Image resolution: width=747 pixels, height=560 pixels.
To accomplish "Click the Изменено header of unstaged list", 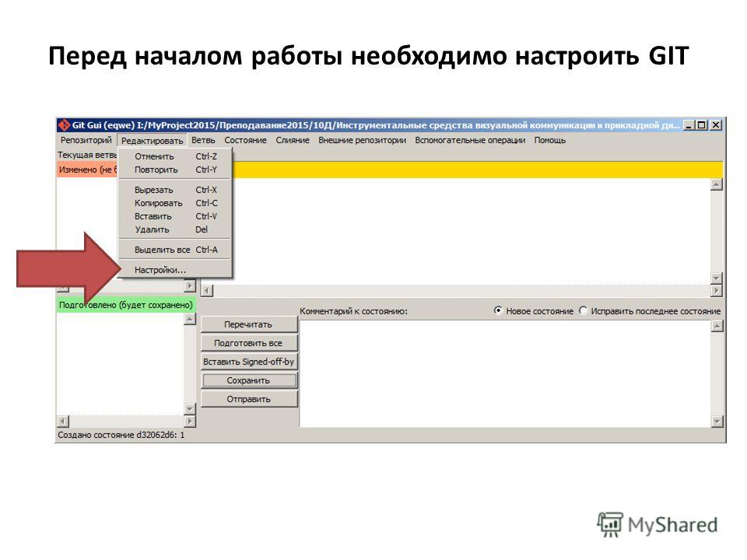I will 87,170.
